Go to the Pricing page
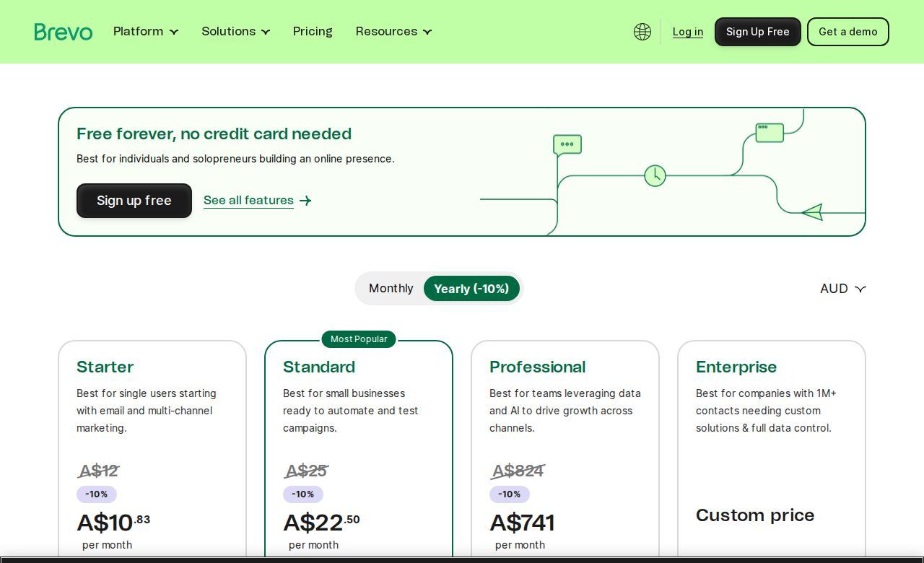 click(313, 32)
